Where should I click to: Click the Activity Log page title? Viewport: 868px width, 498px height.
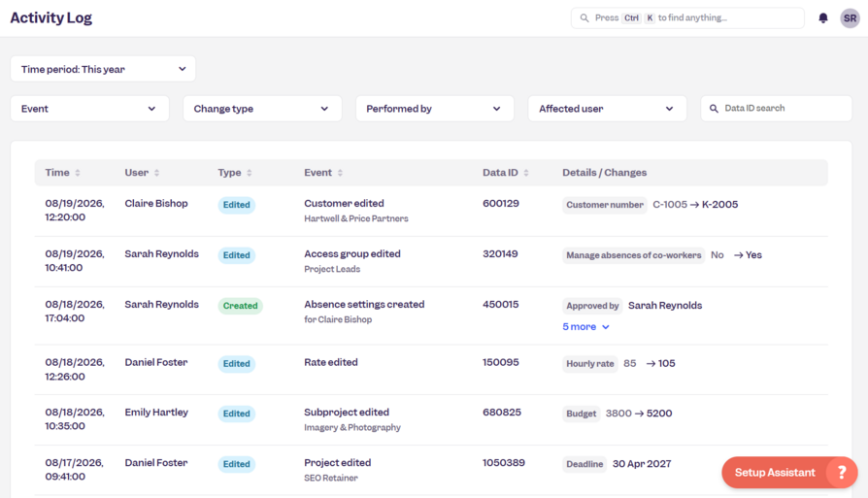coord(50,17)
